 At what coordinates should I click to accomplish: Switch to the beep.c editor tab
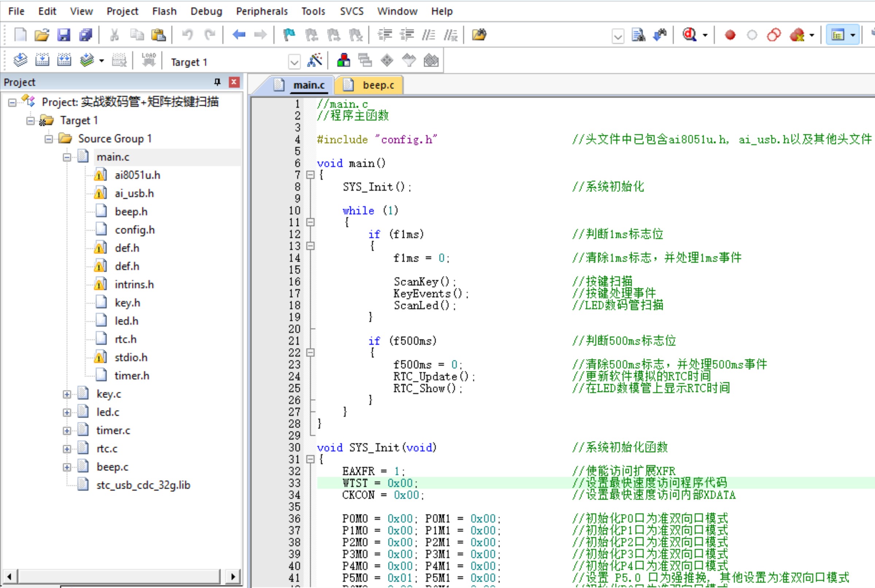tap(369, 85)
